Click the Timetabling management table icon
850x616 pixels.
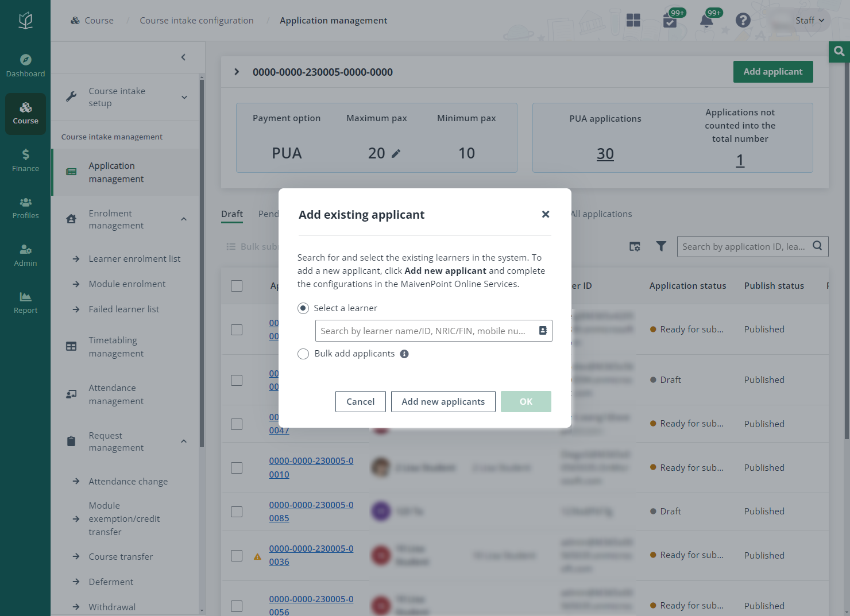[x=71, y=347]
